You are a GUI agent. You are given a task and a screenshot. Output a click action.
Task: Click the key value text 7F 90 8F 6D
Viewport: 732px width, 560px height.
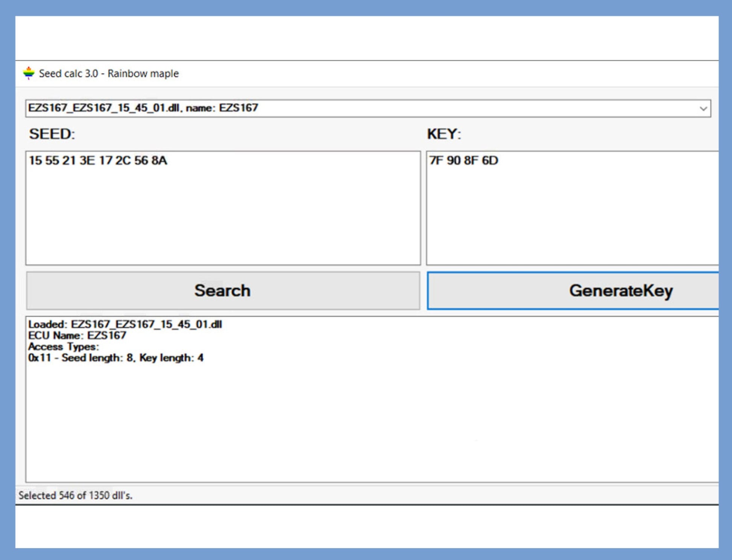click(x=463, y=161)
